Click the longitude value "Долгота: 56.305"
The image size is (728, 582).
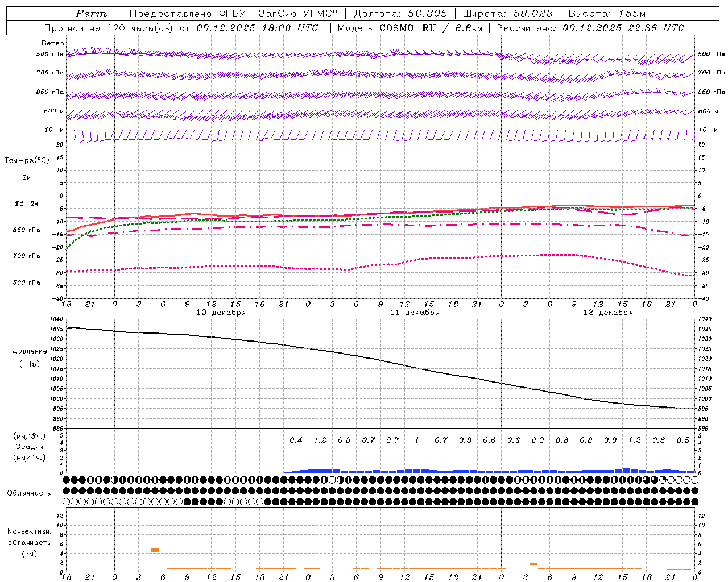point(400,14)
